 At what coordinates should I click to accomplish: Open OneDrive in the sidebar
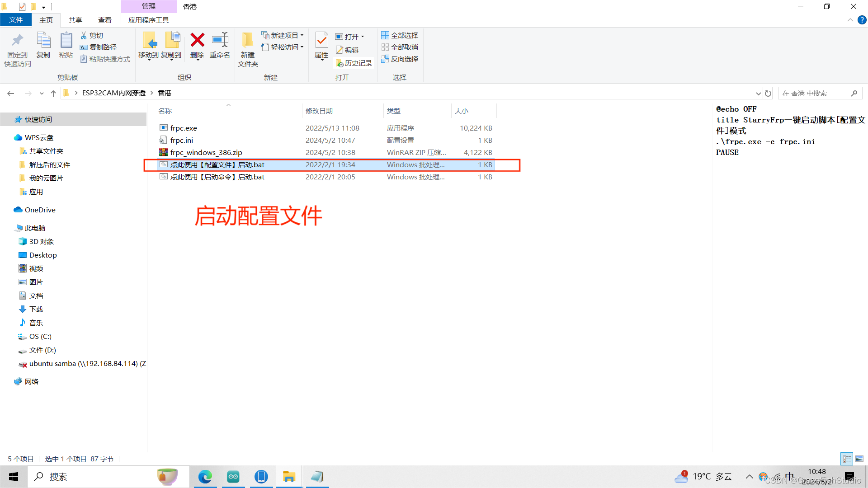[40, 210]
